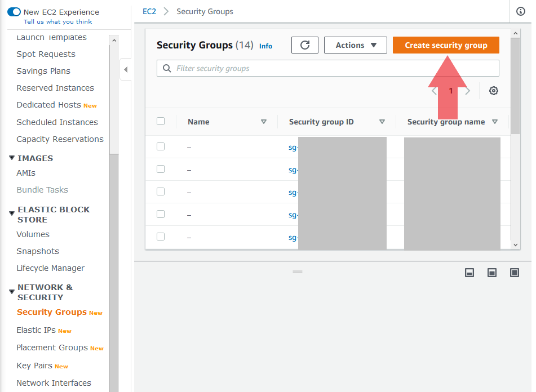Click the info circle icon at top right
The width and height of the screenshot is (536, 392).
[x=520, y=12]
